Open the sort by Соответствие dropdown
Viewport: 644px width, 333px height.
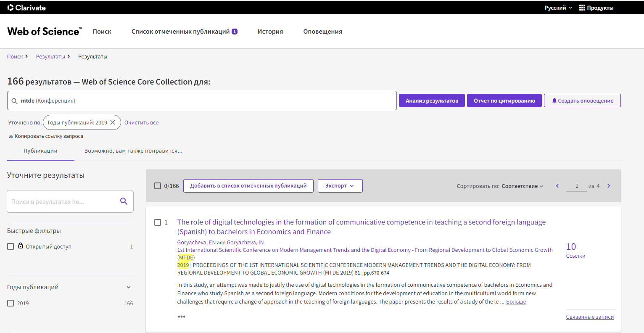coord(523,186)
